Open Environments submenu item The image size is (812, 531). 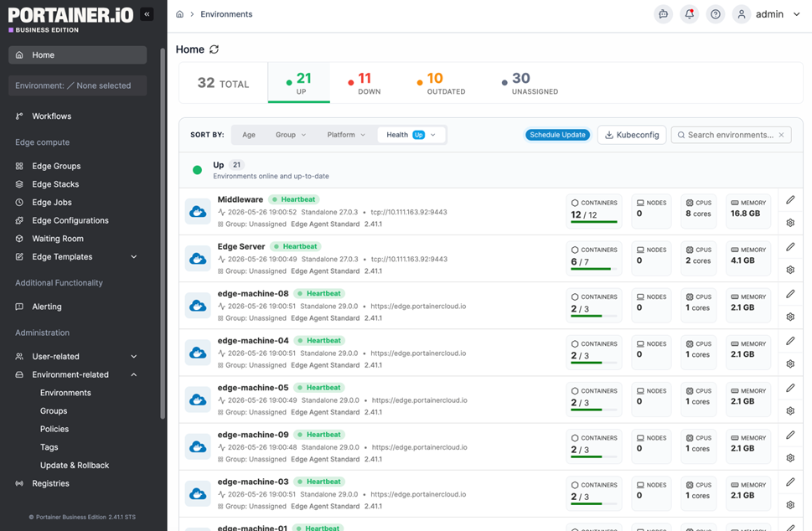[65, 394]
